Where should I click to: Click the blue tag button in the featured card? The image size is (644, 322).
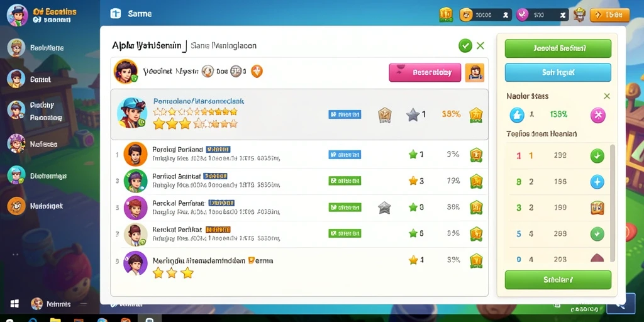click(x=345, y=114)
